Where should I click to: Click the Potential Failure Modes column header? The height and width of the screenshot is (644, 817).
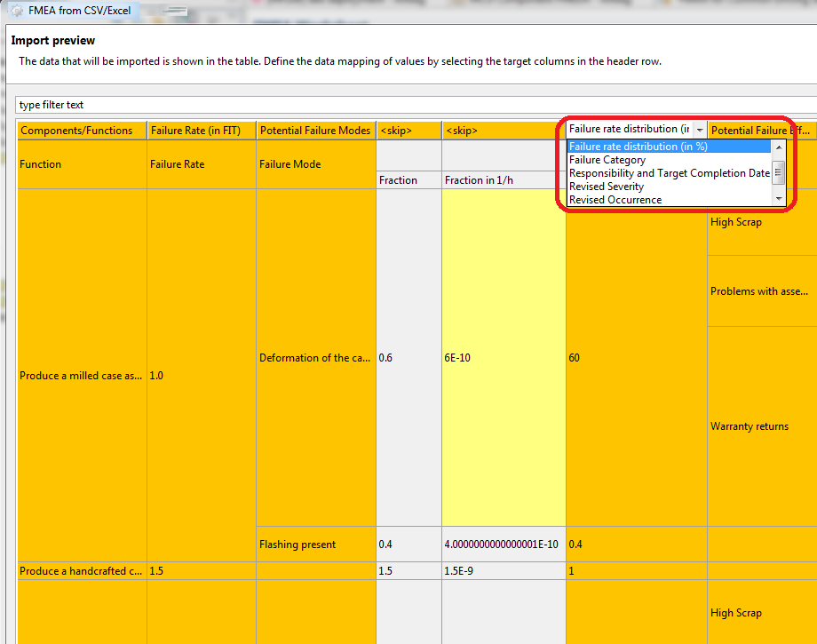(315, 131)
